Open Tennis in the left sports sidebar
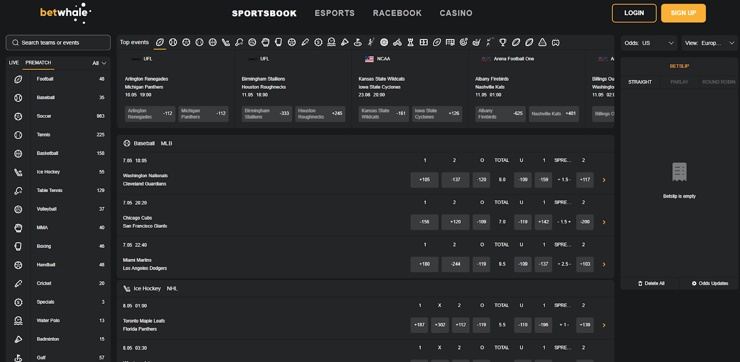740x362 pixels. (58, 135)
